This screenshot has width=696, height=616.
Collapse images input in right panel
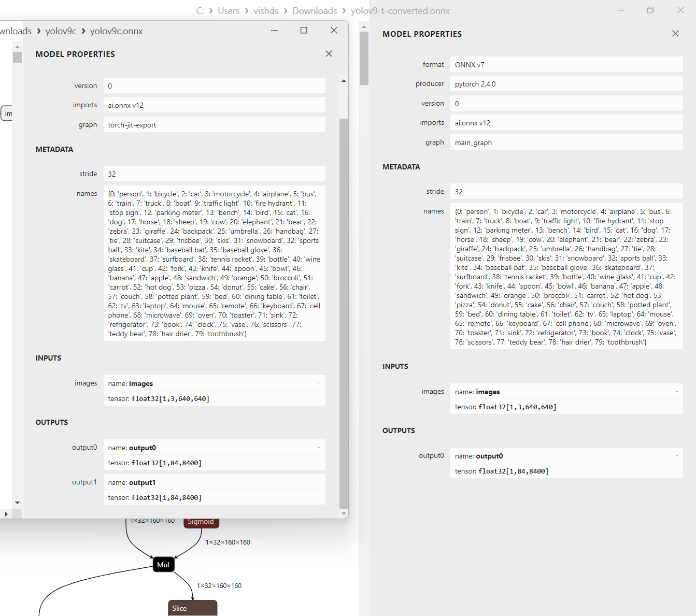676,392
